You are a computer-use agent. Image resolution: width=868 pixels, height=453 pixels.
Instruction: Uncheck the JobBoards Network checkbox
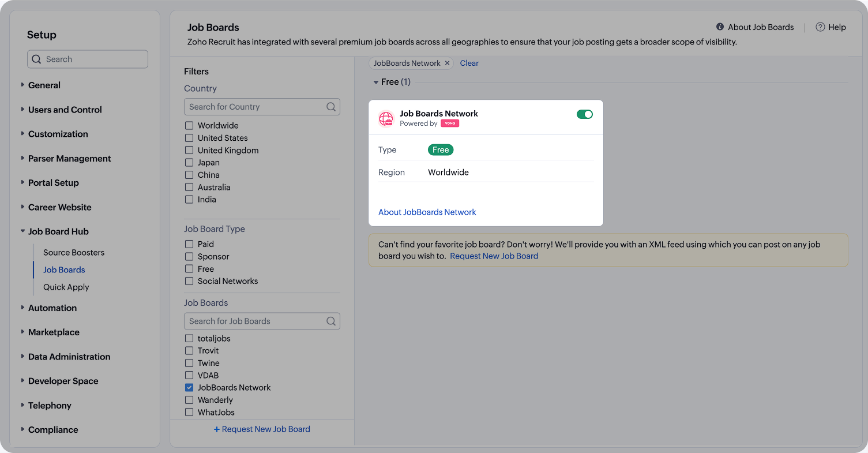pyautogui.click(x=189, y=388)
